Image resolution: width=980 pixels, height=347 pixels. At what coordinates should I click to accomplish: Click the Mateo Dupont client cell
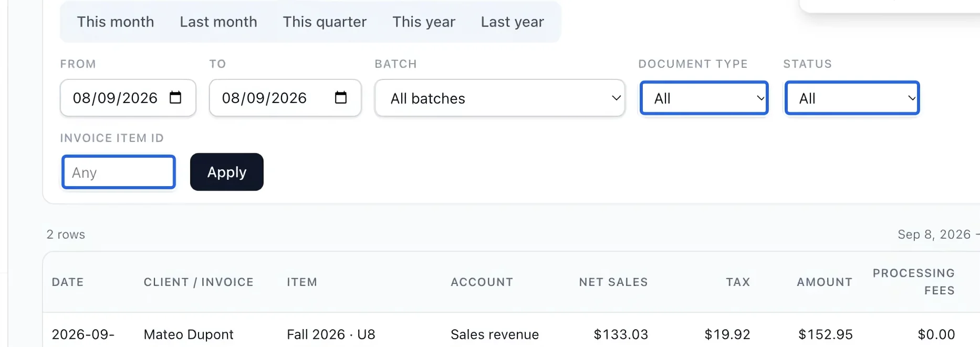coord(189,334)
